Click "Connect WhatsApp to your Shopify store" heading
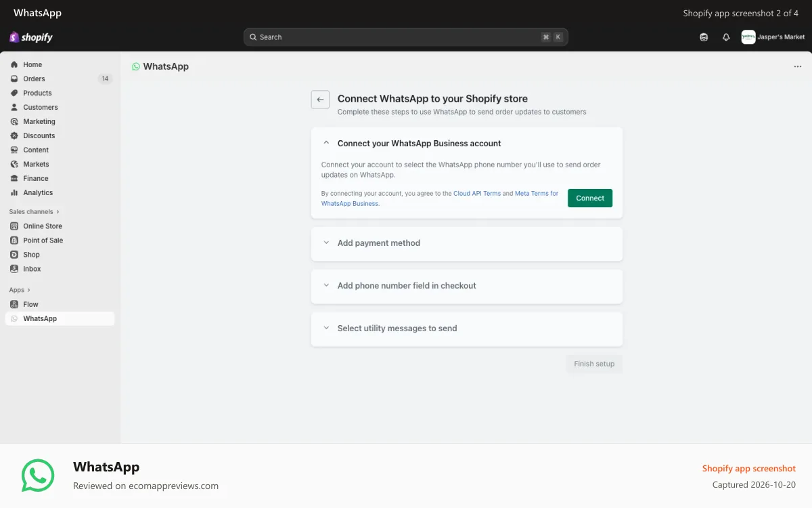This screenshot has width=812, height=508. pos(432,98)
